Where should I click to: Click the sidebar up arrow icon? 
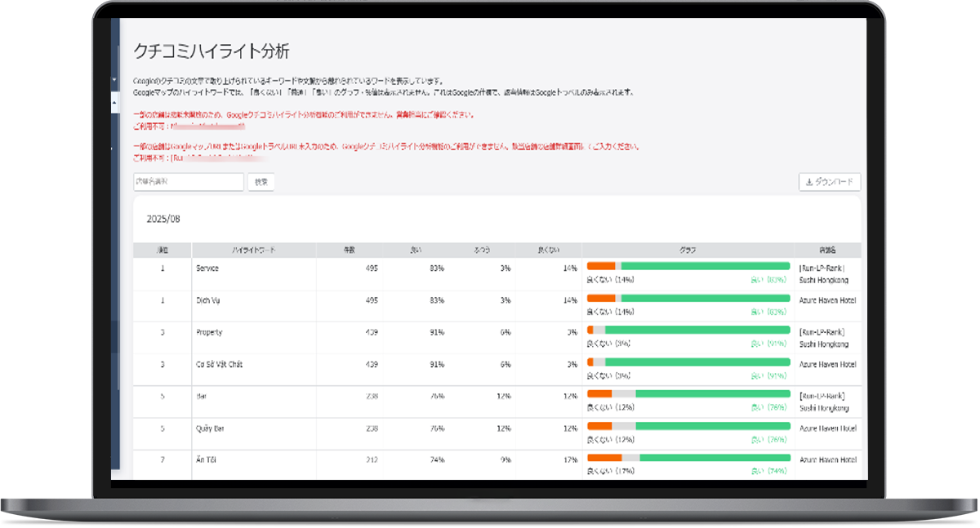click(114, 103)
